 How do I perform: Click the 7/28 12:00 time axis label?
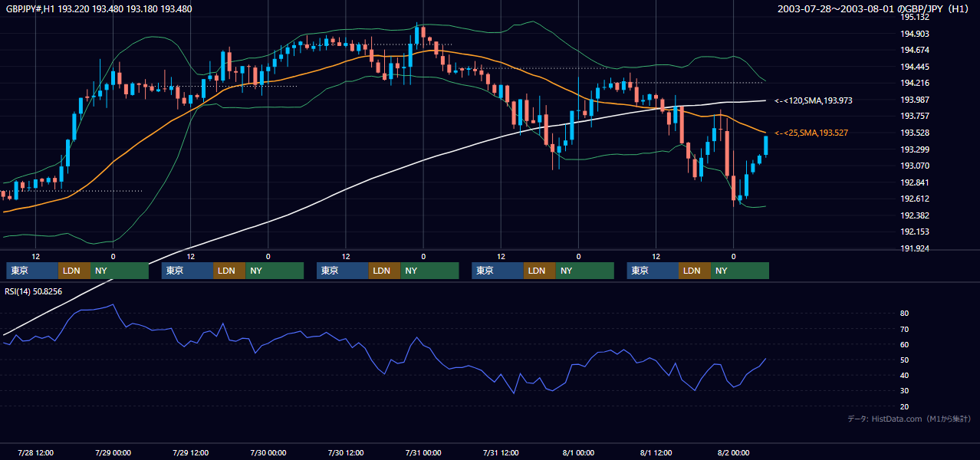pyautogui.click(x=35, y=452)
